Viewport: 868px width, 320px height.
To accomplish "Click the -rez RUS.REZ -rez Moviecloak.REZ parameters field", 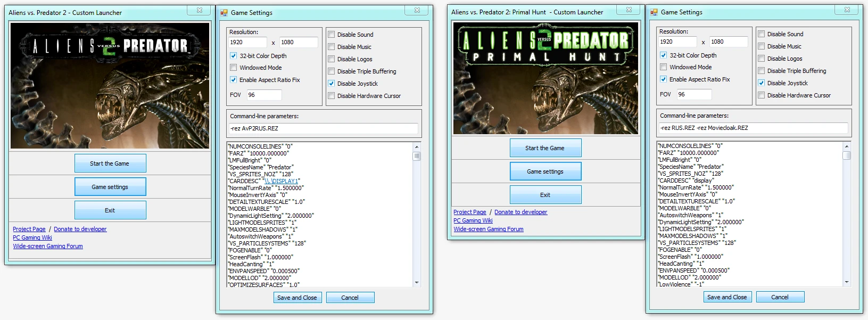I will [x=754, y=128].
